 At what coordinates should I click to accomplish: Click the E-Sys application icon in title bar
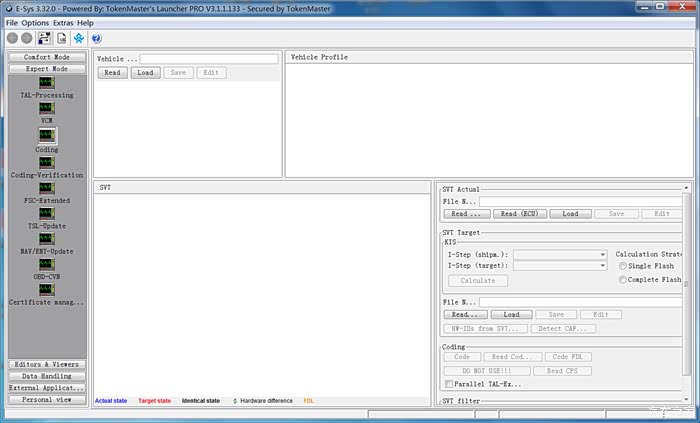pos(8,8)
